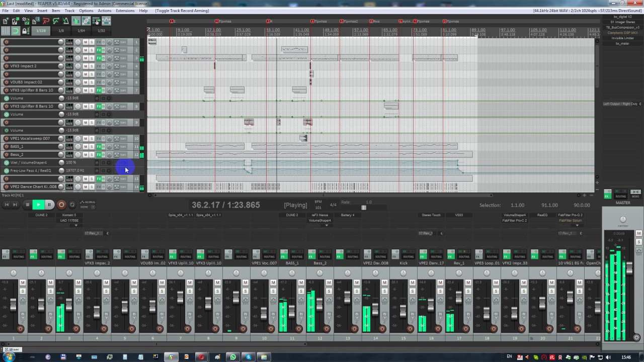Open the Extensions menu
Screen dimensions: 644x362
(125, 11)
